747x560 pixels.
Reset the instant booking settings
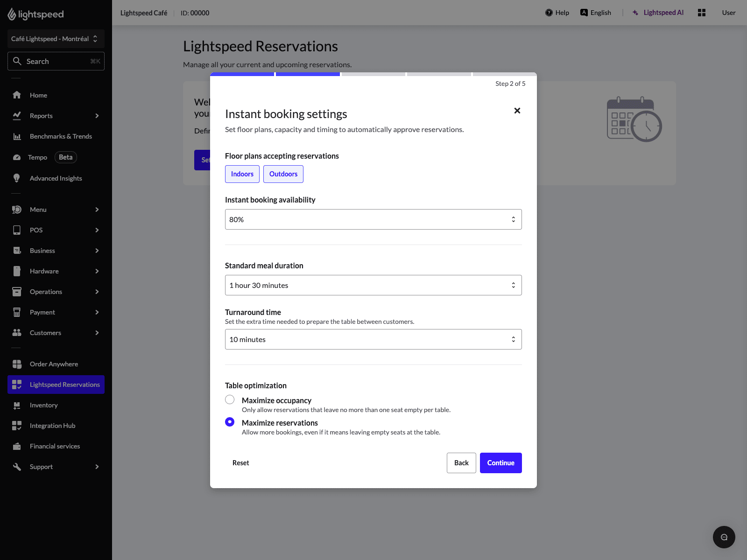click(240, 462)
